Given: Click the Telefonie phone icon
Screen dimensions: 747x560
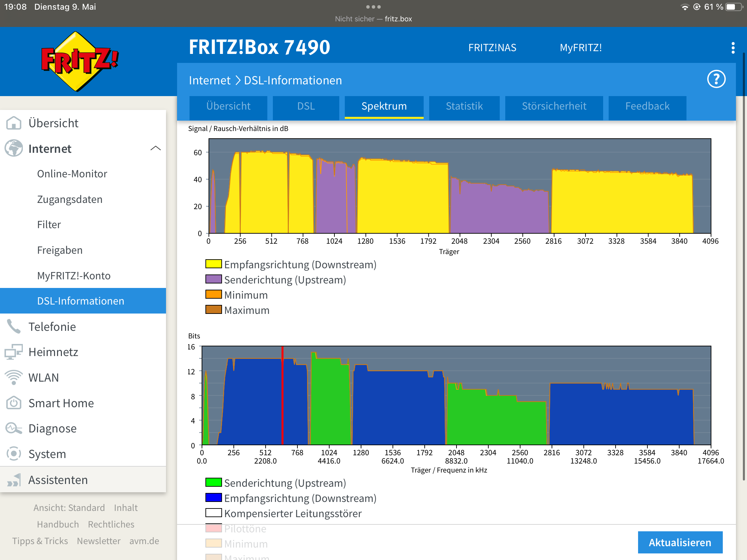Looking at the screenshot, I should pyautogui.click(x=14, y=326).
